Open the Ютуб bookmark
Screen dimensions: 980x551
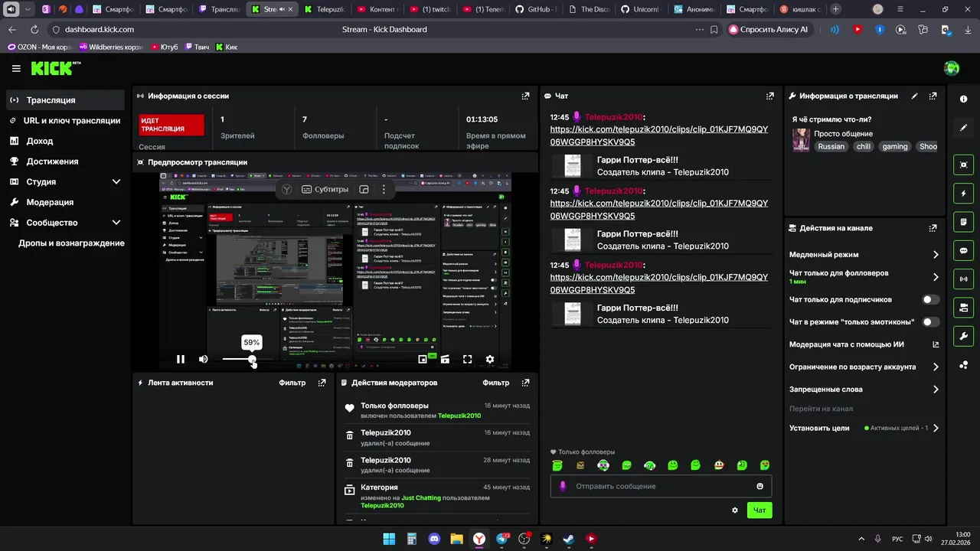(163, 47)
